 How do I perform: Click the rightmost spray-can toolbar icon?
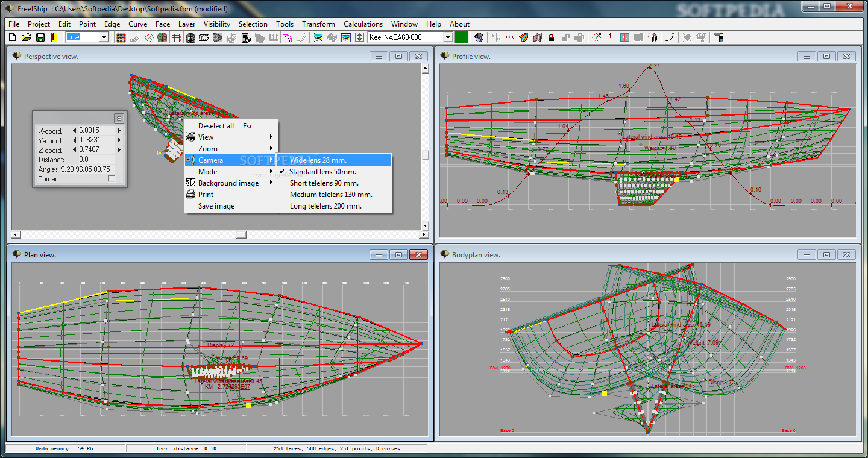(x=719, y=37)
